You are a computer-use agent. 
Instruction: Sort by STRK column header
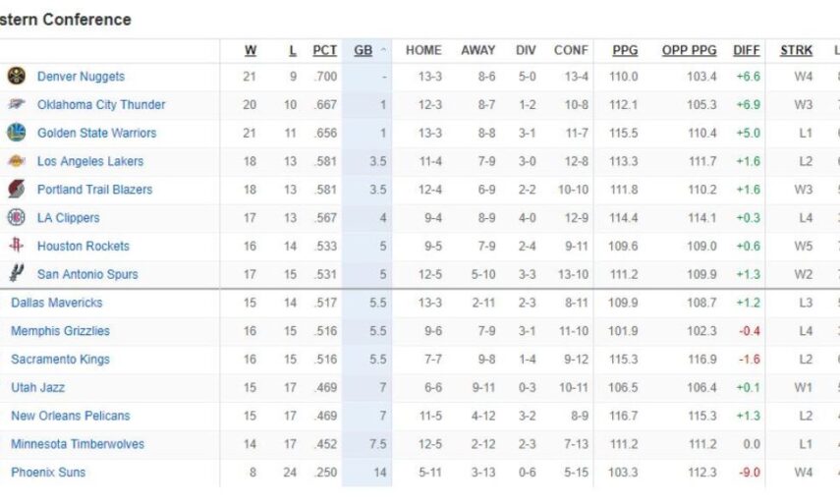796,50
